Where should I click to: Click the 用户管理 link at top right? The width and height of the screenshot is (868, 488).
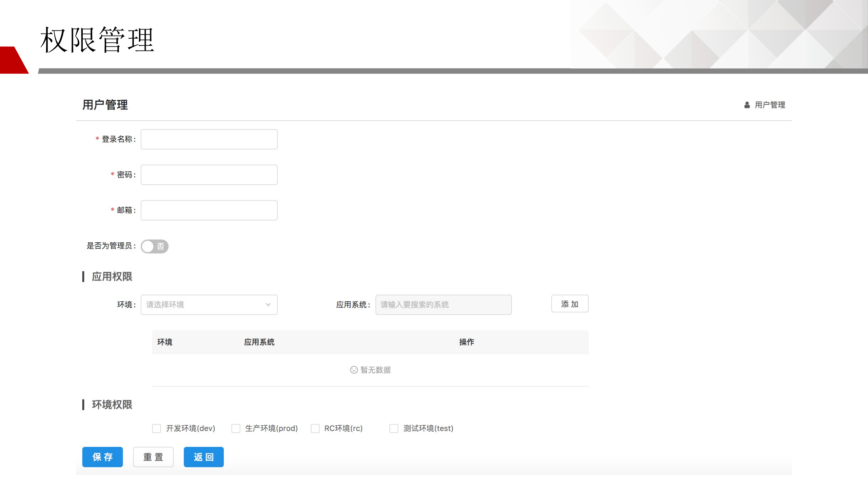pos(770,105)
